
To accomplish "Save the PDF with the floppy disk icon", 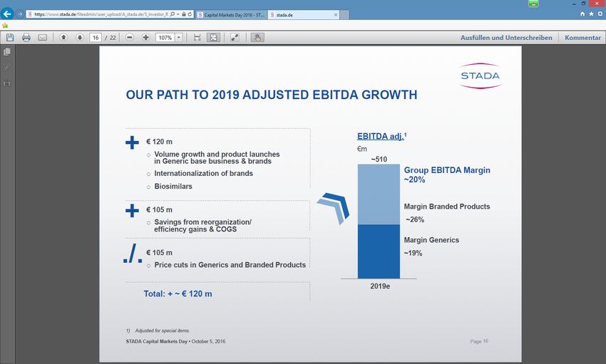I will [x=10, y=38].
